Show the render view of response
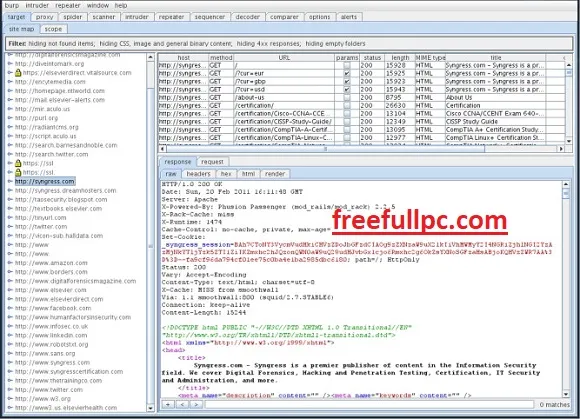Screen dimensions: 580x419 (275, 174)
